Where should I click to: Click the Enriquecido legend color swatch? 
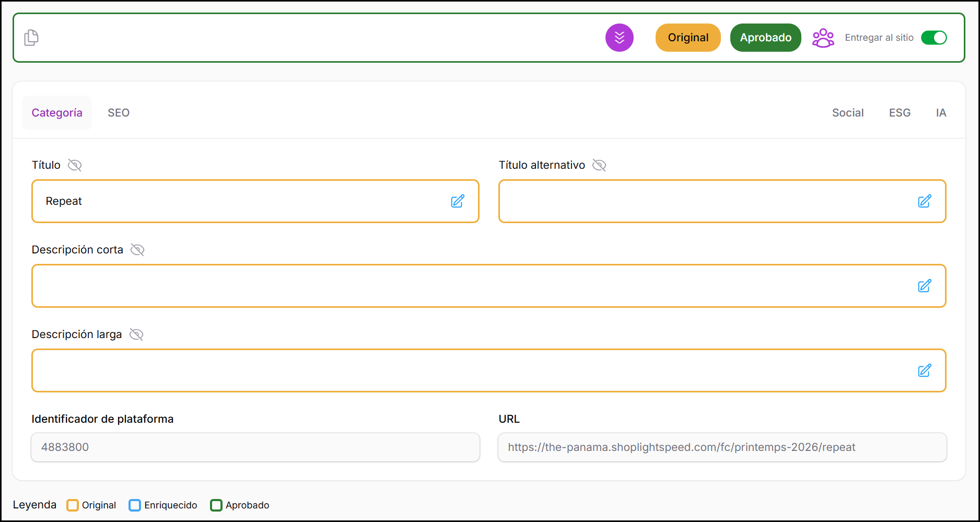(135, 505)
